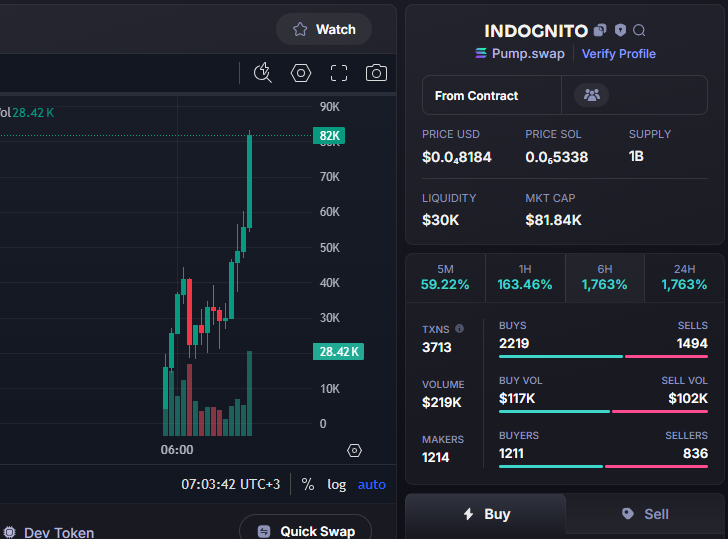
Task: Click the Vol 28.42 K indicator legend
Action: tap(27, 113)
